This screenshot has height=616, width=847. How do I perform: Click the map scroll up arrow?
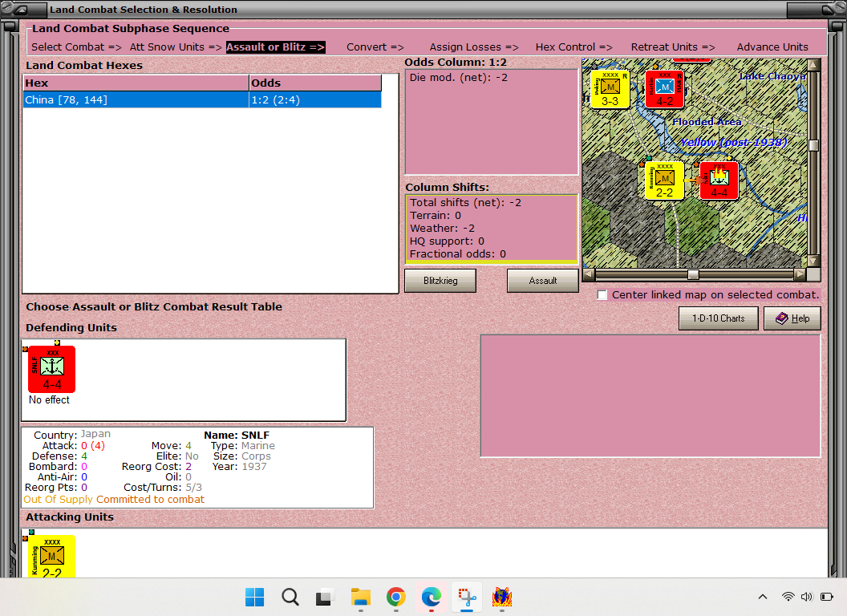813,65
